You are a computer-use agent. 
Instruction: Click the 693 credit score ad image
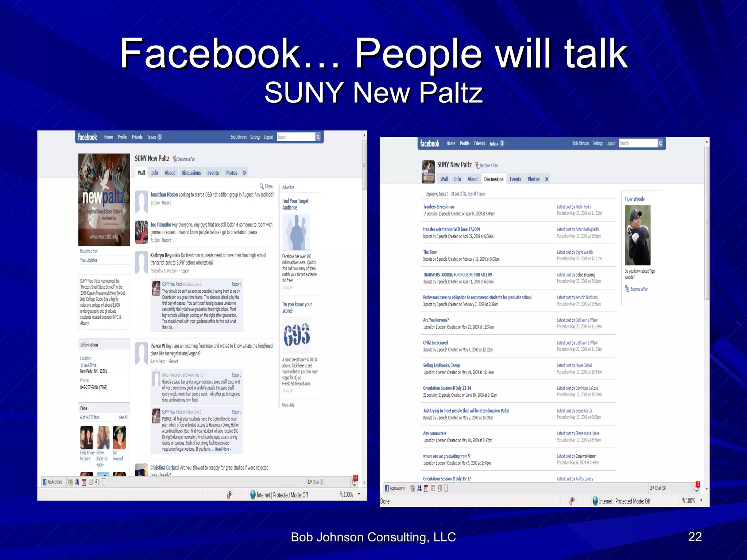tap(297, 335)
